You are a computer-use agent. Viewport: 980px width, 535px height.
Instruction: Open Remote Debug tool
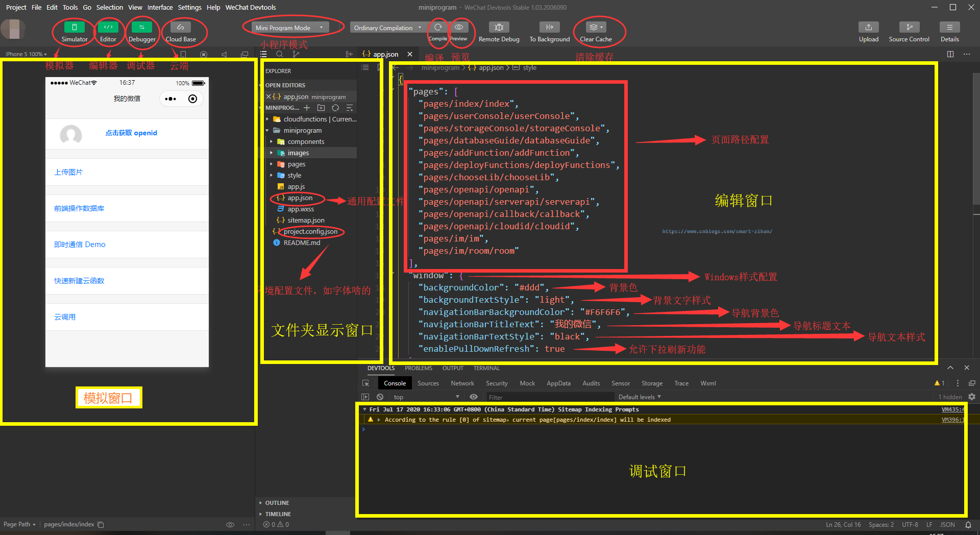click(x=499, y=28)
